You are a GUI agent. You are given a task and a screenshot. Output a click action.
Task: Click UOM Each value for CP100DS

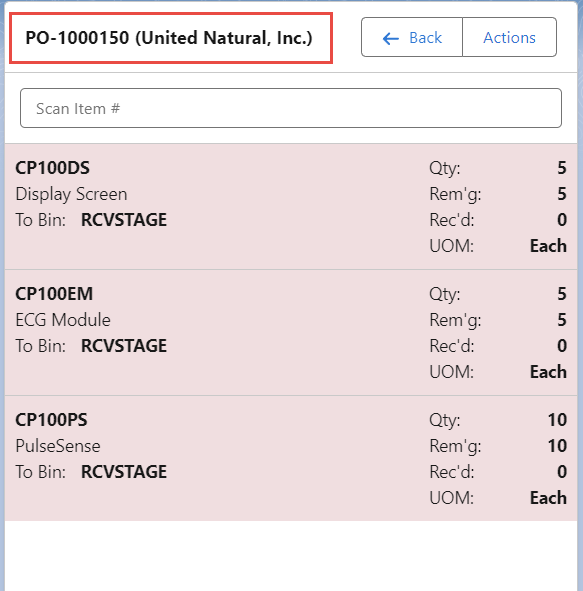pyautogui.click(x=548, y=246)
